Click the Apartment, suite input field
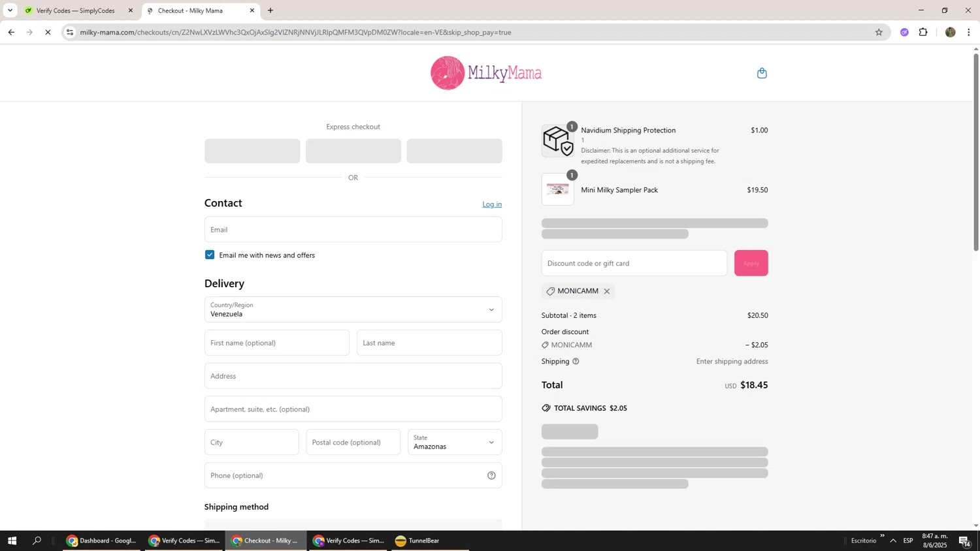980x551 pixels. point(353,409)
